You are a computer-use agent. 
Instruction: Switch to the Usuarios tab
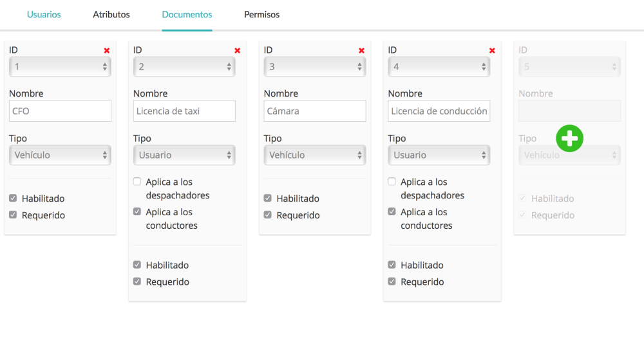[x=44, y=14]
